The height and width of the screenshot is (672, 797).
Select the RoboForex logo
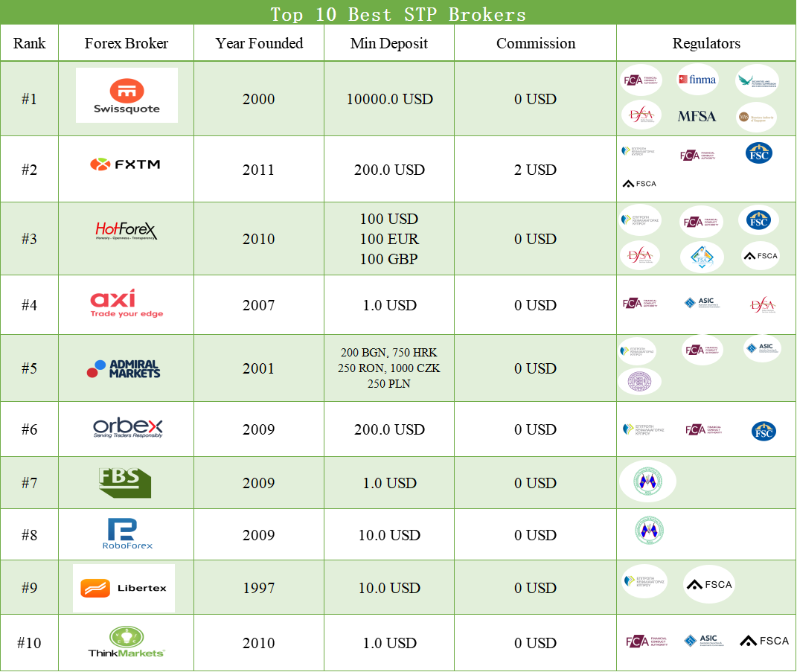click(127, 534)
